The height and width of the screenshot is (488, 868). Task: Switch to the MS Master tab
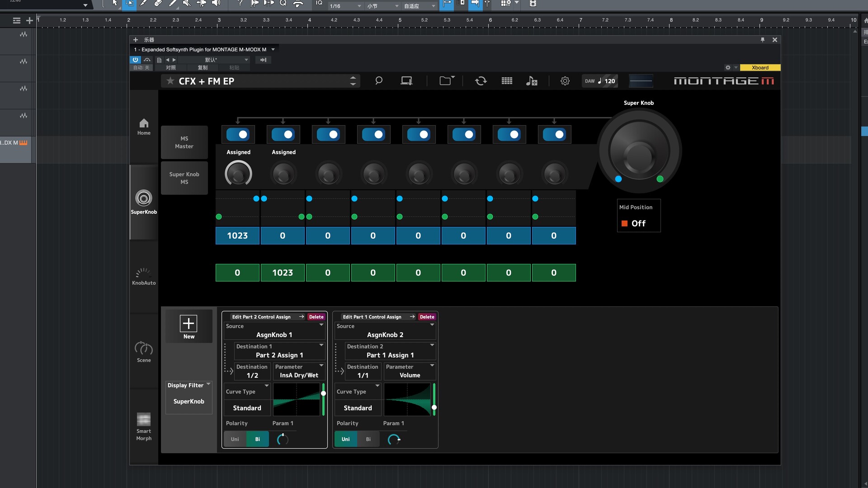click(x=184, y=142)
